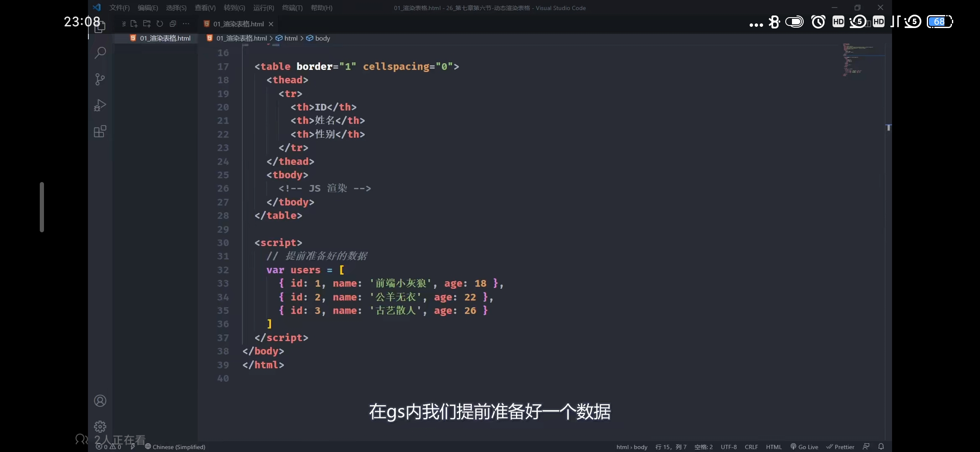The width and height of the screenshot is (980, 452).
Task: Open the Source Control view
Action: [100, 79]
